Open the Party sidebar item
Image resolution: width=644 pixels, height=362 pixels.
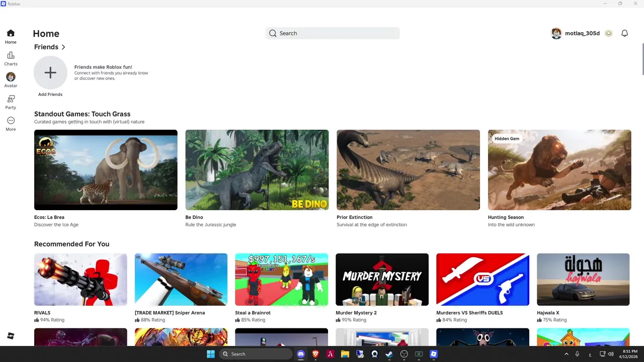(11, 102)
